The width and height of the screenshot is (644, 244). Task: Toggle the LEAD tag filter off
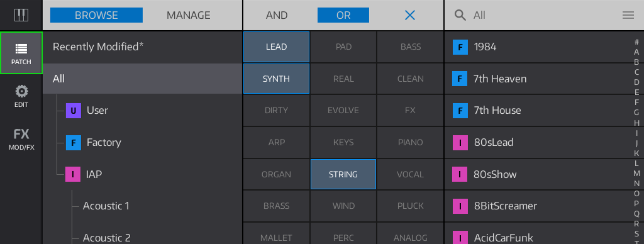pos(276,47)
